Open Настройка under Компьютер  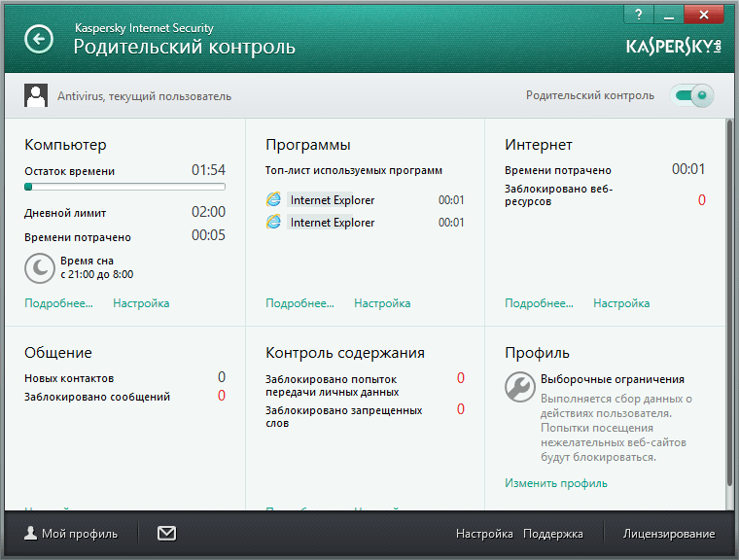141,303
